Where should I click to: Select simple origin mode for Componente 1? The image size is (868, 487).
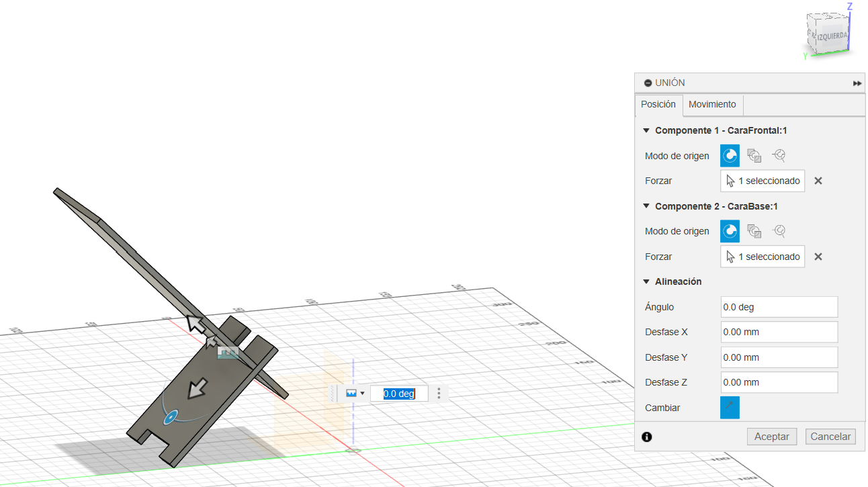click(x=730, y=156)
